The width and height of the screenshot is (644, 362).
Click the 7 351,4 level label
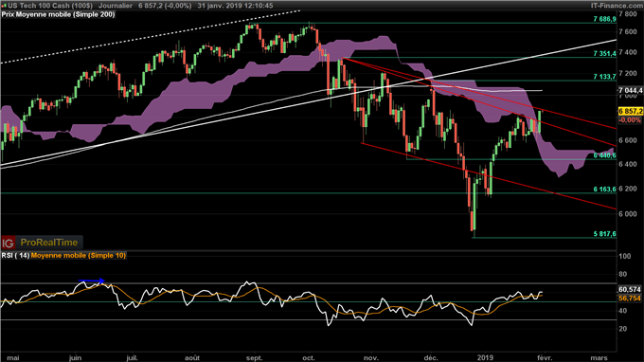[604, 53]
